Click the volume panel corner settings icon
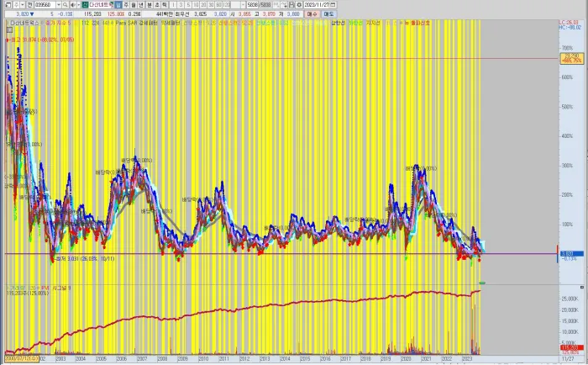The image size is (588, 365). tap(581, 288)
